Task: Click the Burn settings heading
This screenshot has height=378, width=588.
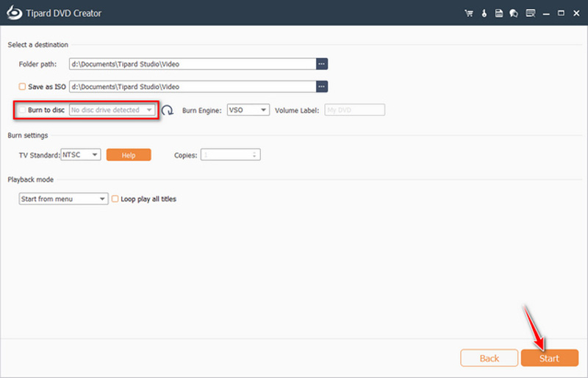Action: (x=28, y=135)
